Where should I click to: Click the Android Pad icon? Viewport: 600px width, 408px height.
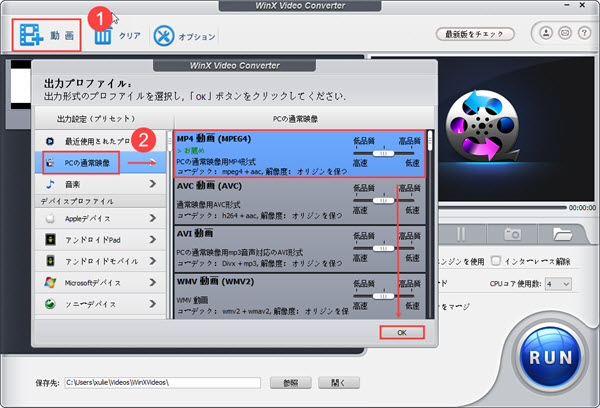coord(50,240)
